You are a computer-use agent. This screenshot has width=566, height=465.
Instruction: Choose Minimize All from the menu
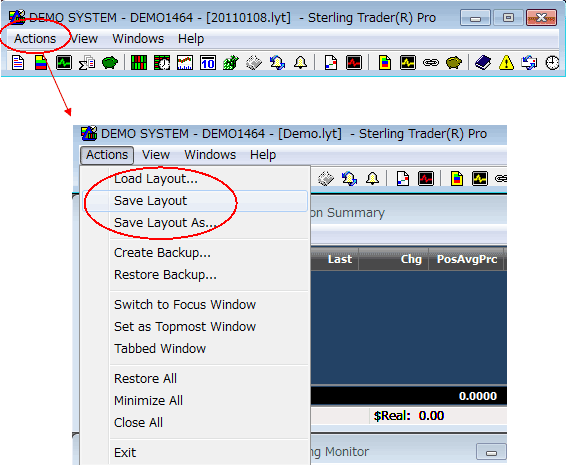pyautogui.click(x=195, y=401)
